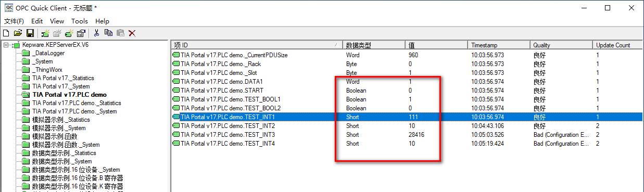Click the Copy toolbar icon
The image size is (644, 192).
108,33
